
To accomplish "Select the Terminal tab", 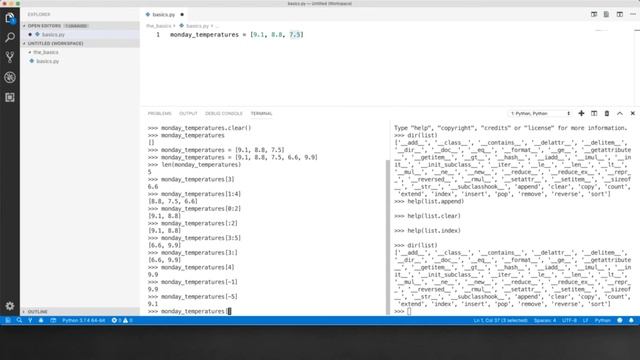I will [x=261, y=113].
